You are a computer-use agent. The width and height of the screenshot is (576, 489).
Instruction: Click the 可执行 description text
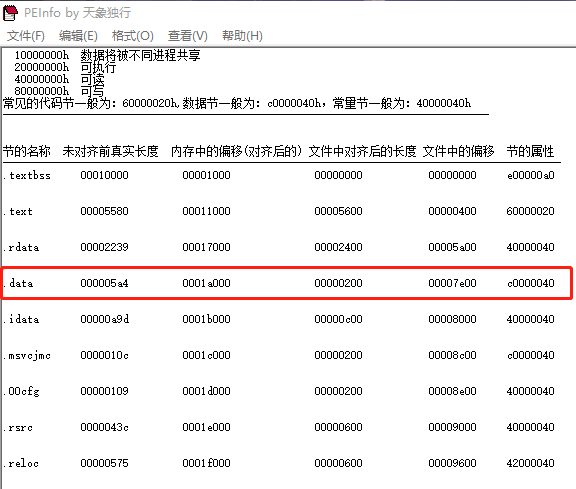click(98, 67)
